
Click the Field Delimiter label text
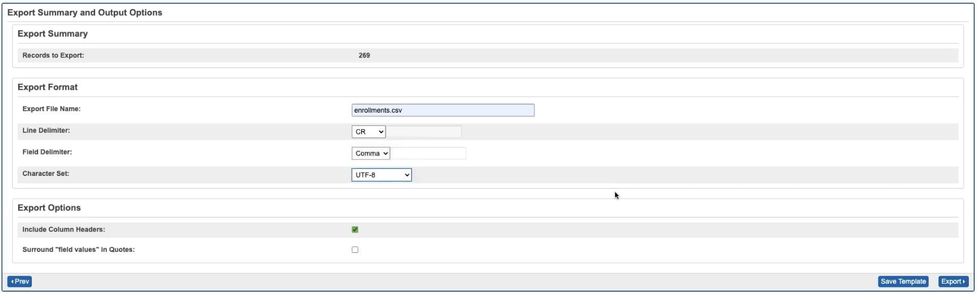47,152
